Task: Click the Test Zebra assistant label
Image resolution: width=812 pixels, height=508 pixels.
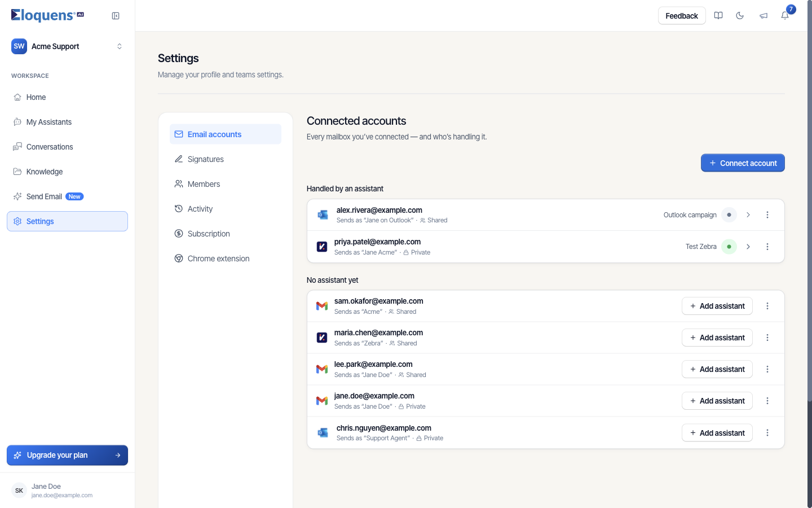Action: (701, 247)
